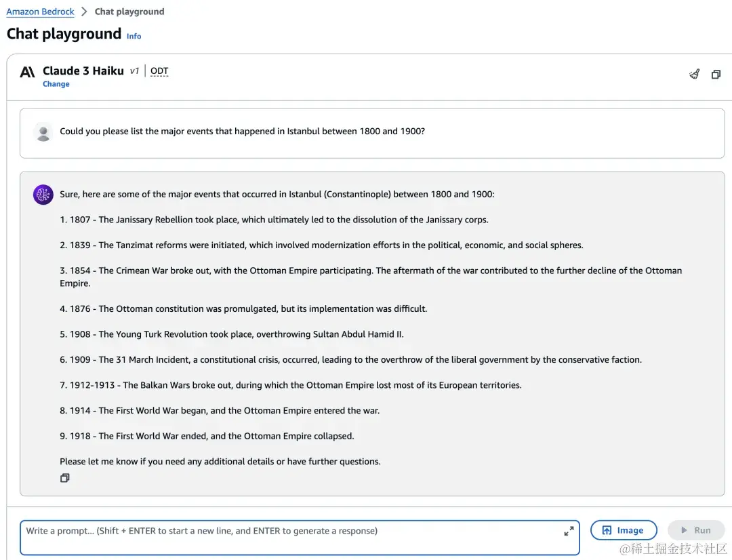Click the line about the 1912-1913 Balkan Wars
Image resolution: width=732 pixels, height=560 pixels.
[290, 385]
